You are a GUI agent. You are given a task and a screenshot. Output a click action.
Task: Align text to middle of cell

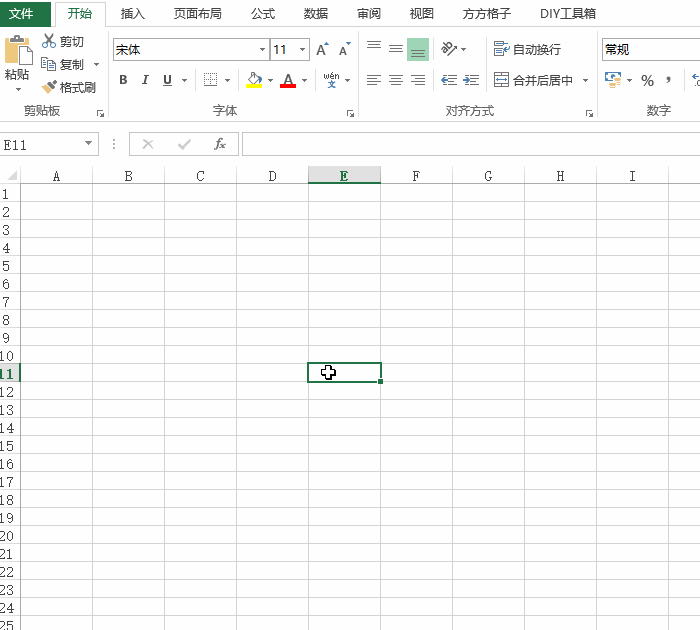(x=396, y=48)
